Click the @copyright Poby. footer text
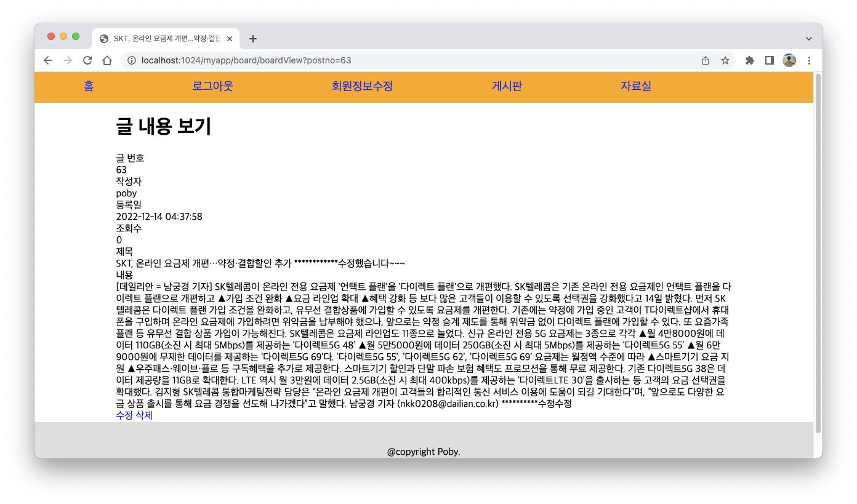This screenshot has width=857, height=504. pyautogui.click(x=424, y=452)
